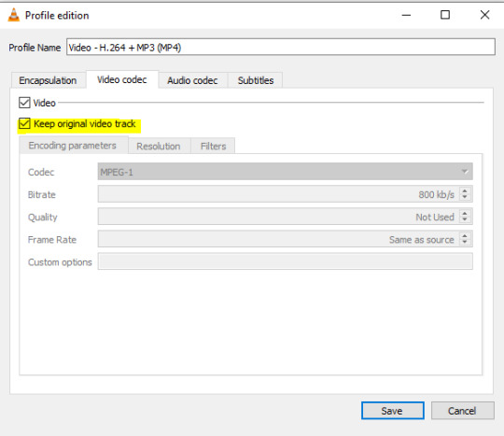This screenshot has width=504, height=436.
Task: Decrease Bitrate with the down arrow
Action: (x=465, y=197)
